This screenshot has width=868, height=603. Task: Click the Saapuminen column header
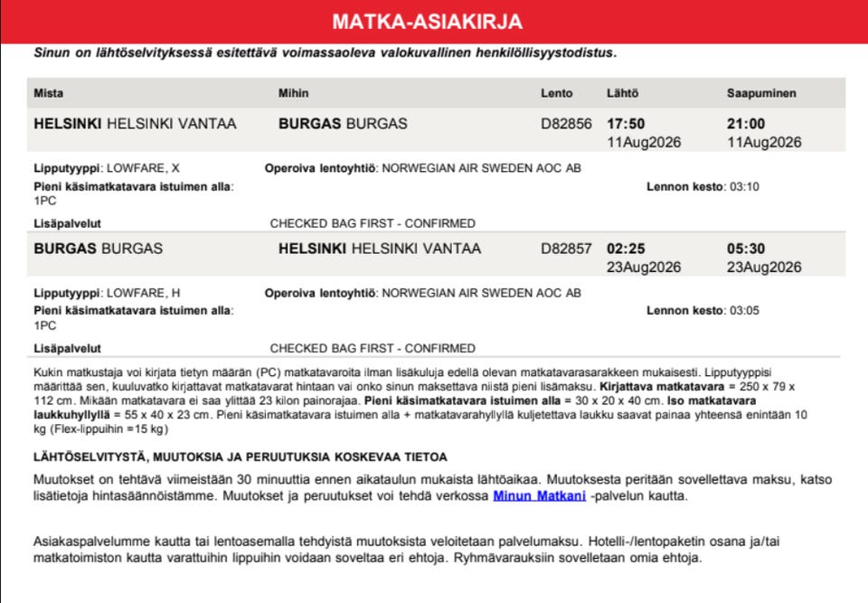coord(761,93)
